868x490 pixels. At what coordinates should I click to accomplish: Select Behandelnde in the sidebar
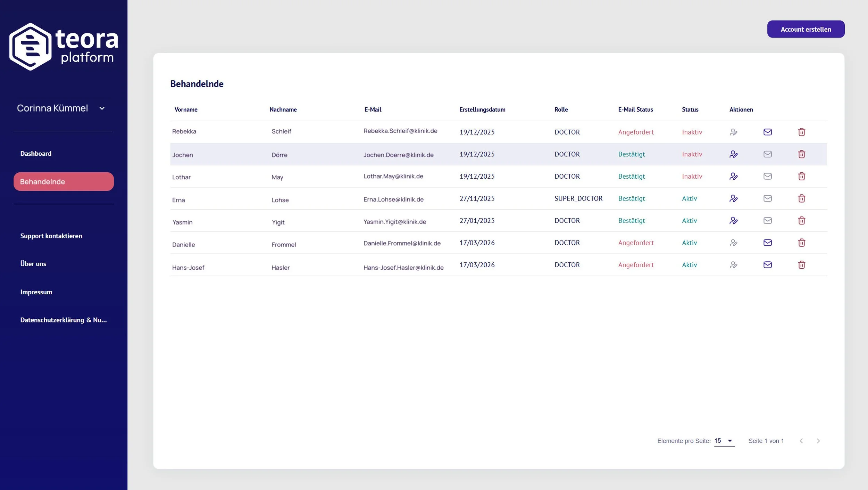pos(64,181)
